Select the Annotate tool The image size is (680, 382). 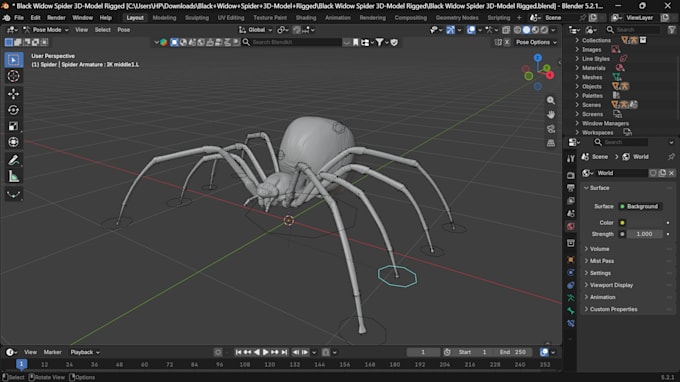pos(13,160)
